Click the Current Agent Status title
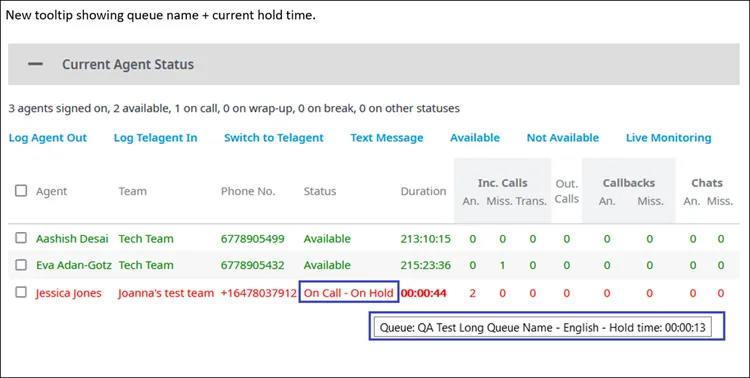 click(x=128, y=64)
